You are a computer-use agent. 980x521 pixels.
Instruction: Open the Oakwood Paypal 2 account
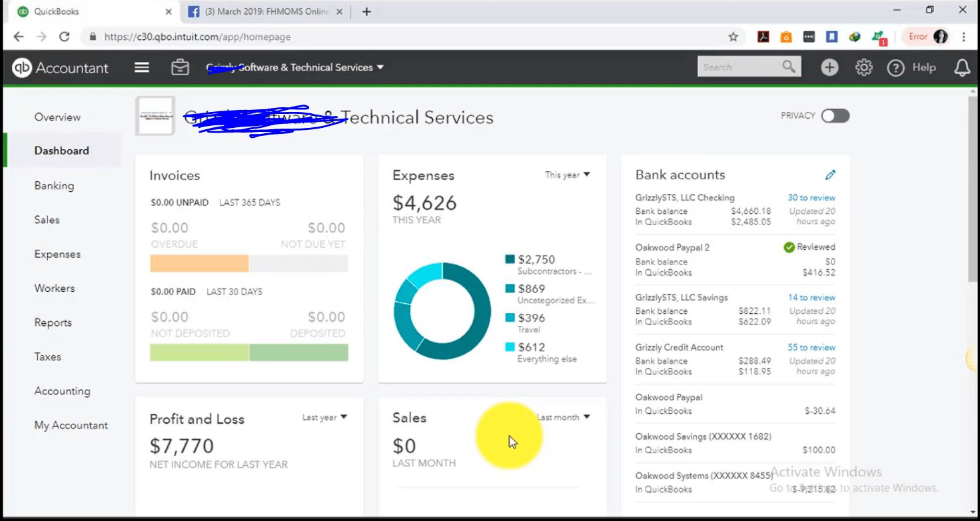(x=672, y=247)
